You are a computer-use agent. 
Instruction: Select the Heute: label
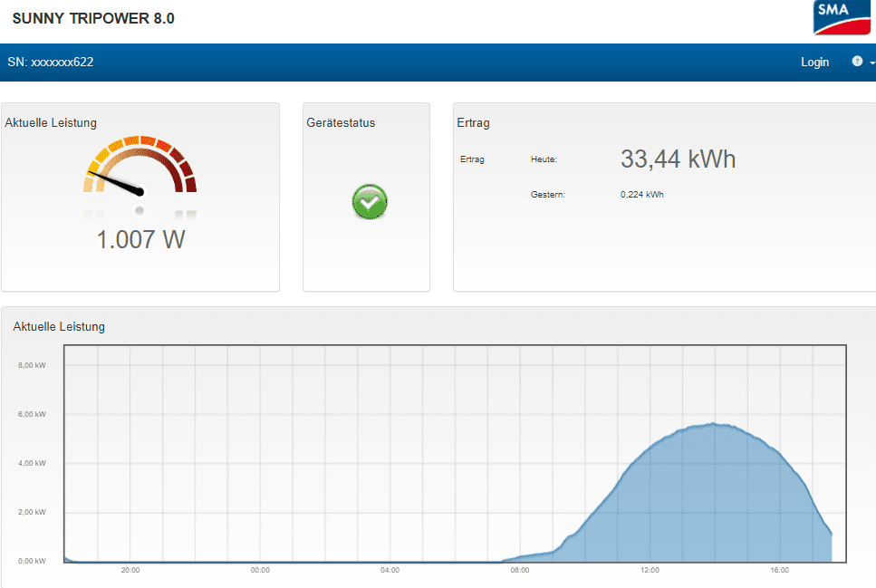(544, 159)
